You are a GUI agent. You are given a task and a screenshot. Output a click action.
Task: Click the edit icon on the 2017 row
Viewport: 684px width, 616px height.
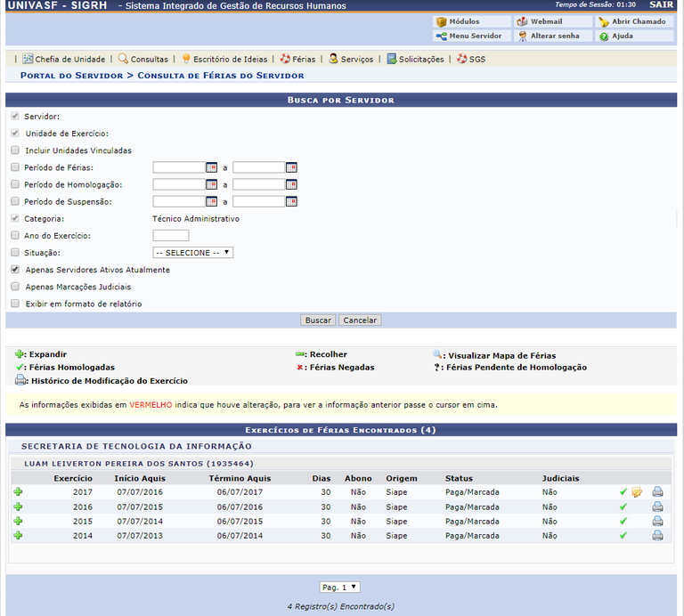tap(637, 492)
